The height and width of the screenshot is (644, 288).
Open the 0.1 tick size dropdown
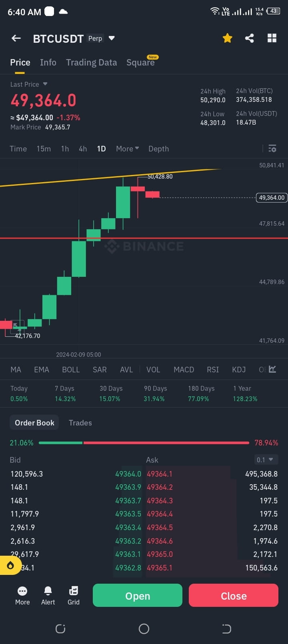click(266, 459)
